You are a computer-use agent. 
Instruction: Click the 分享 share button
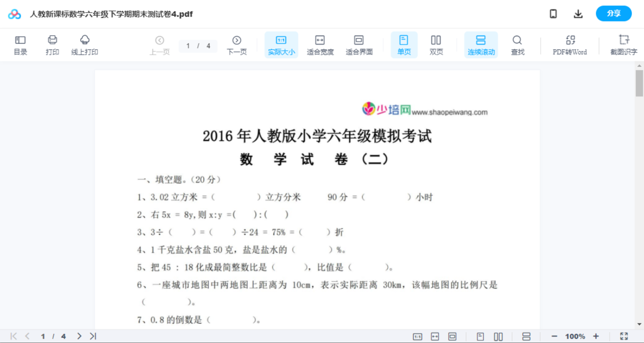pyautogui.click(x=613, y=13)
